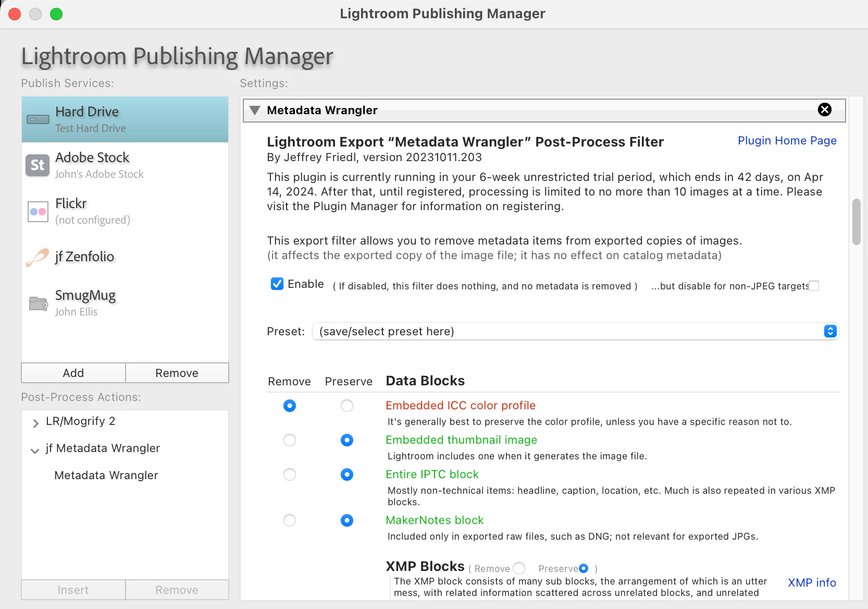Click the green zoom window button
868x609 pixels.
56,14
